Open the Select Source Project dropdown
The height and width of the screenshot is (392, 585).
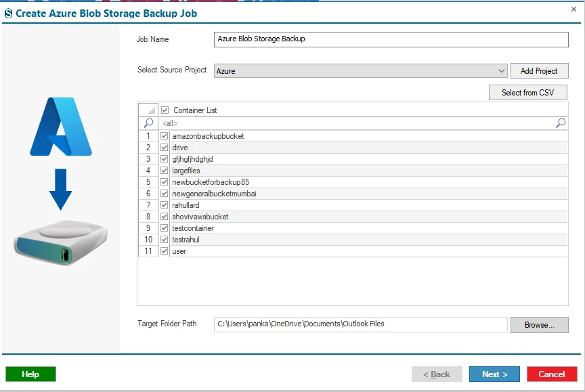point(360,71)
